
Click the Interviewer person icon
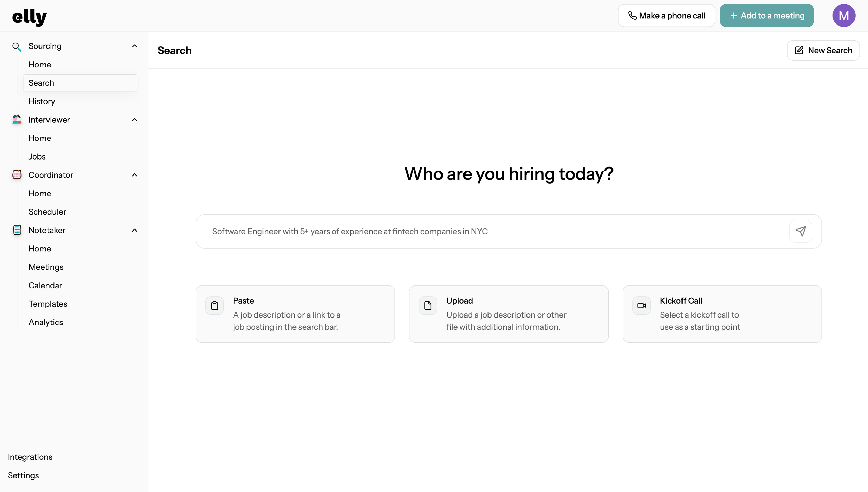click(x=17, y=119)
